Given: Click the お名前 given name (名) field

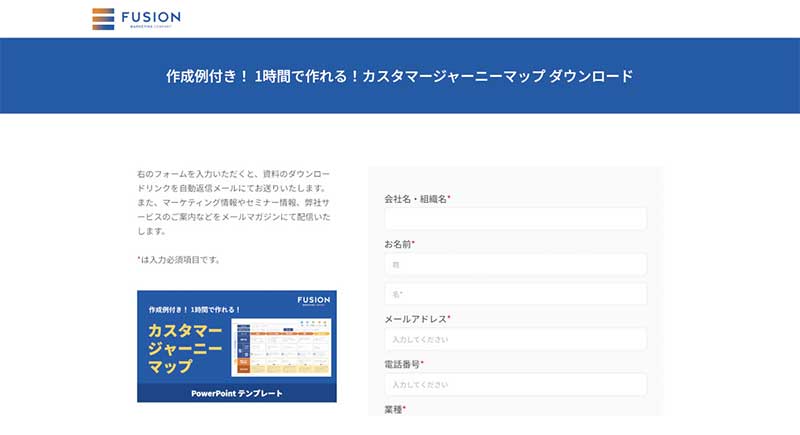Looking at the screenshot, I should point(515,294).
